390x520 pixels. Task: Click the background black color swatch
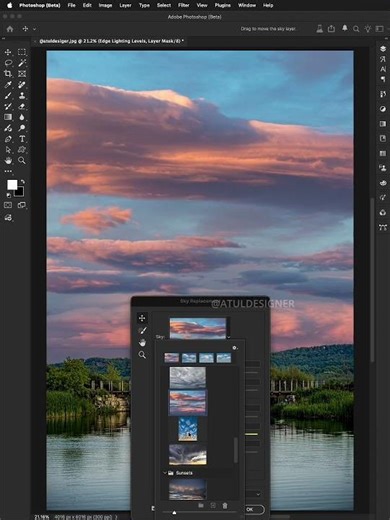point(20,192)
